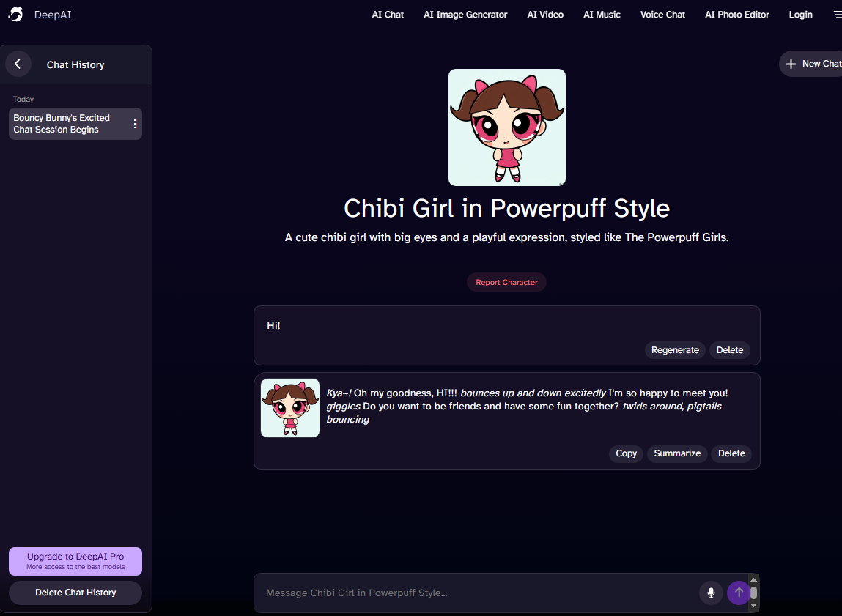This screenshot has width=842, height=616.
Task: Regenerate the response for the Hi! message
Action: (x=675, y=350)
